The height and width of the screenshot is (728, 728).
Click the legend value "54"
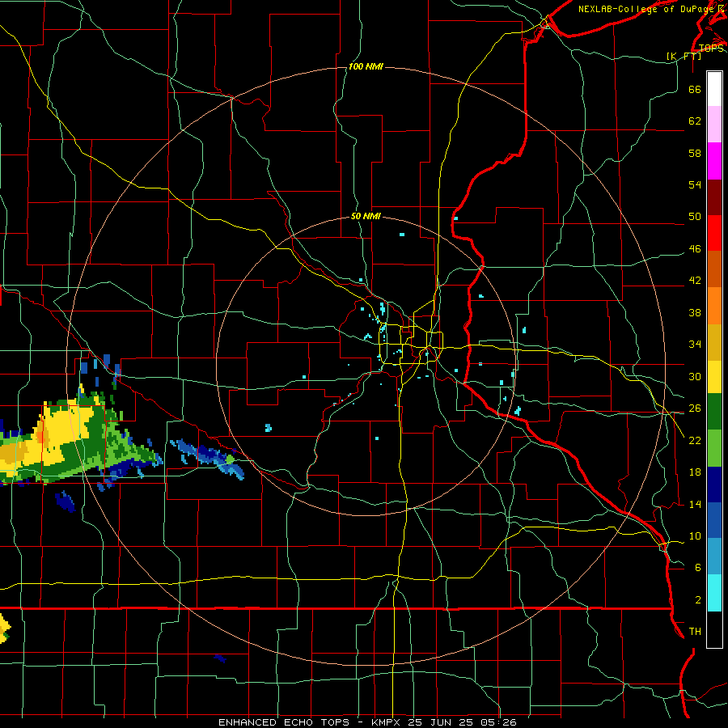click(695, 184)
